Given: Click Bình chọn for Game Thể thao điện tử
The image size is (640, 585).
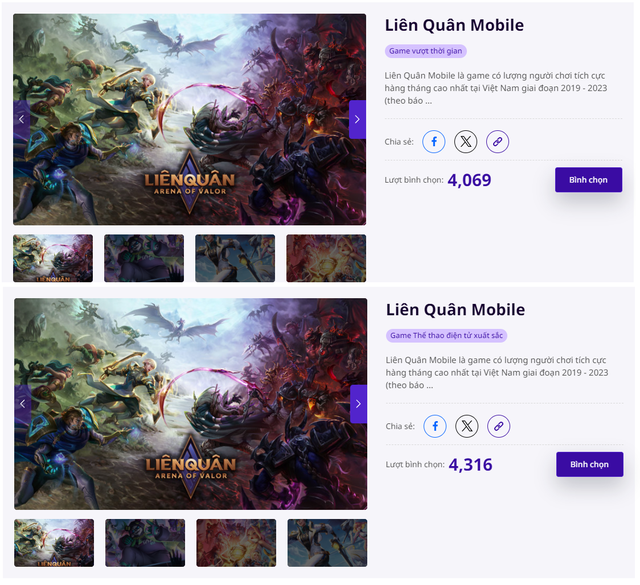Looking at the screenshot, I should 590,464.
